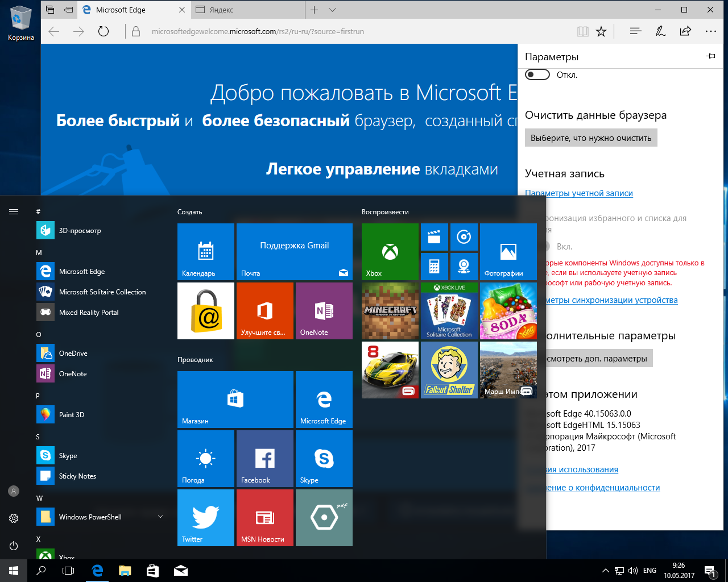Open the Fallout Shelter tile
Viewport: 728px width, 582px height.
pyautogui.click(x=449, y=370)
